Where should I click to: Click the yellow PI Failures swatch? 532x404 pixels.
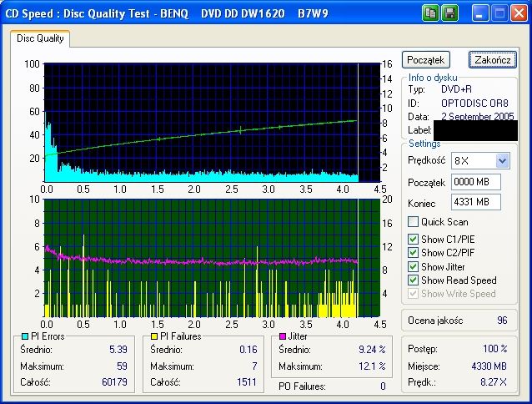154,336
